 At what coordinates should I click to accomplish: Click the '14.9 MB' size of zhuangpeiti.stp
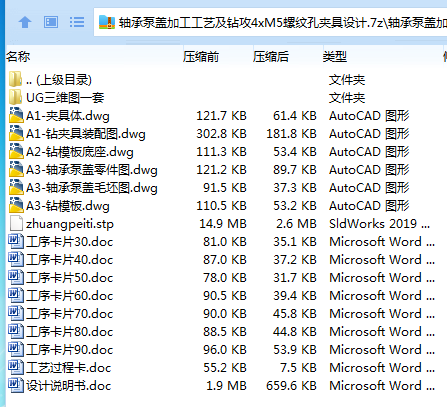click(x=223, y=223)
